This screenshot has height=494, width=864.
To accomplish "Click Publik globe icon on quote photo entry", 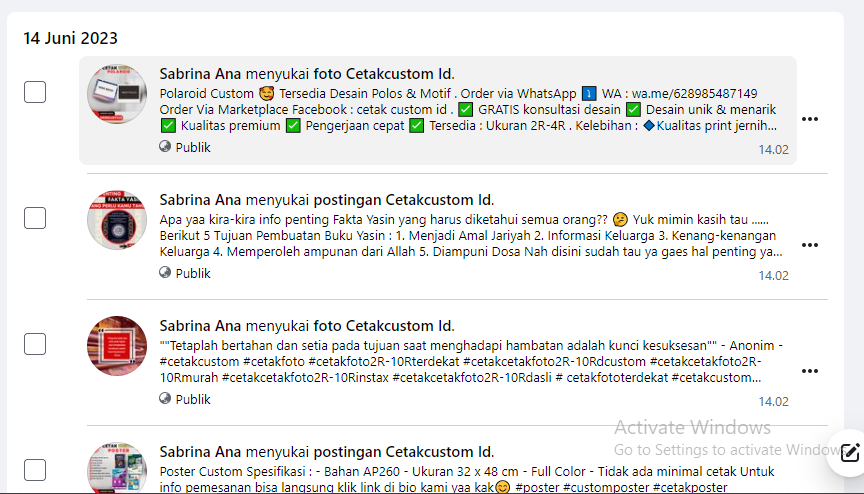I will click(165, 399).
